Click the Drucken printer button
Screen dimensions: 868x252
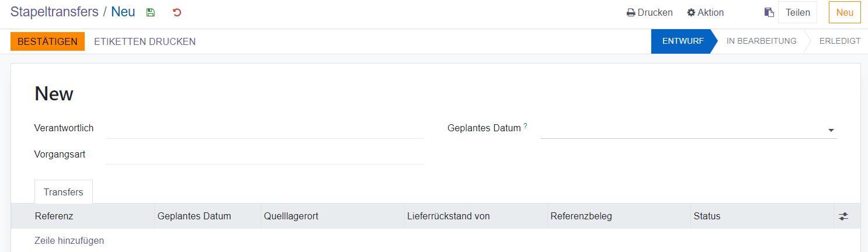(650, 12)
